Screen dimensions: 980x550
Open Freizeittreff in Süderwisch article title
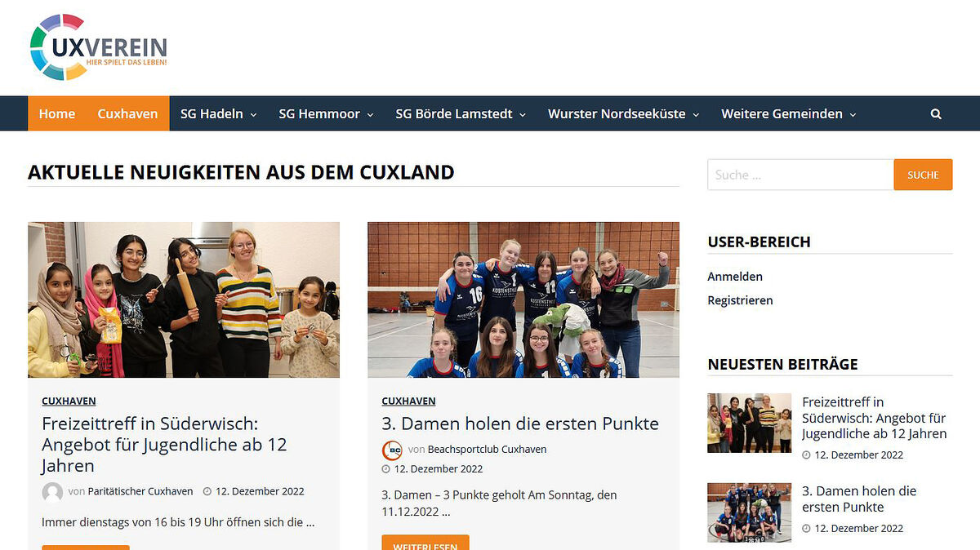tap(164, 445)
